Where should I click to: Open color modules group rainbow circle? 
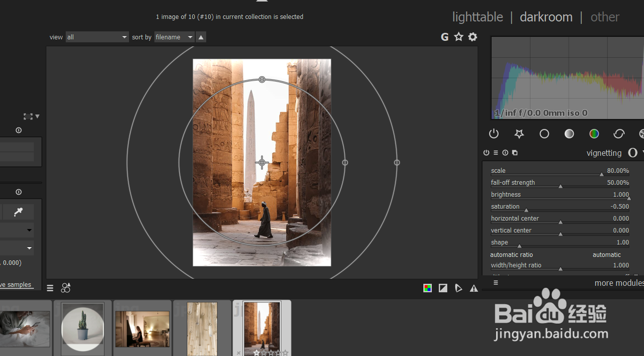click(594, 133)
